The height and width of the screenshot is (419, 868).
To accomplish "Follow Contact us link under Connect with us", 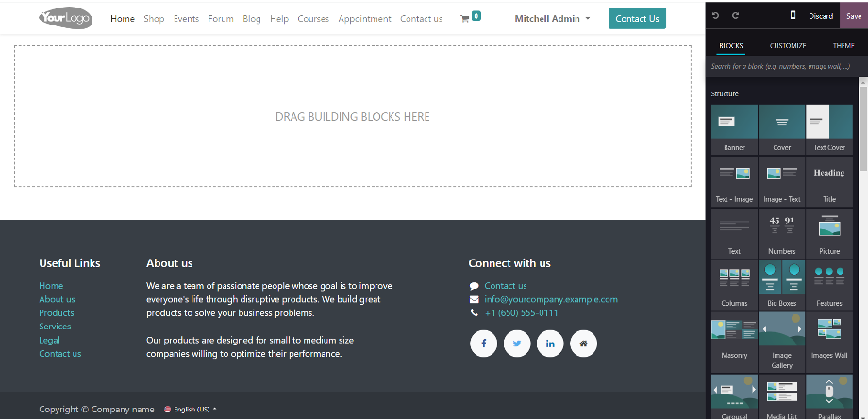I will tap(506, 286).
